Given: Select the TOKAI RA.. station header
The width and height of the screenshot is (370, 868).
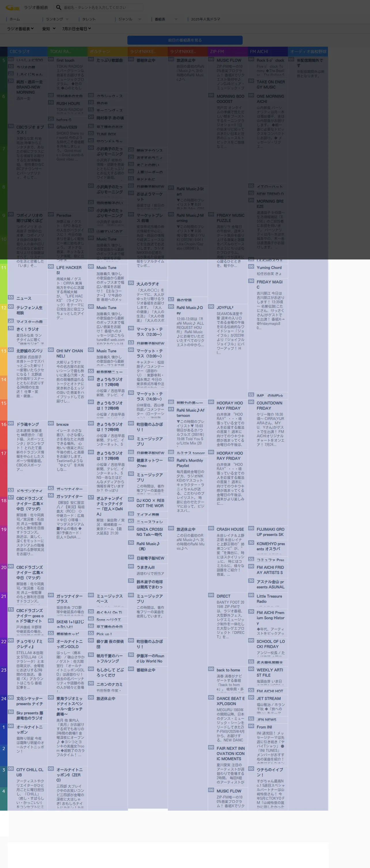Looking at the screenshot, I should click(67, 52).
